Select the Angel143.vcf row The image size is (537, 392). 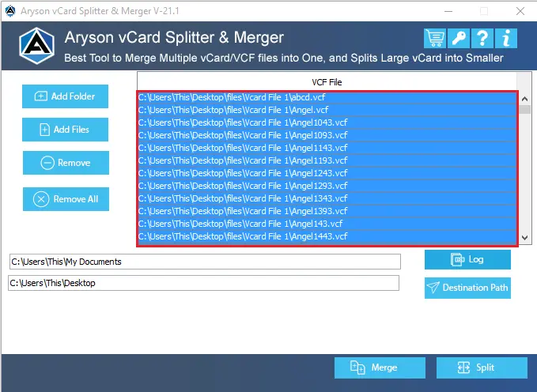[327, 224]
